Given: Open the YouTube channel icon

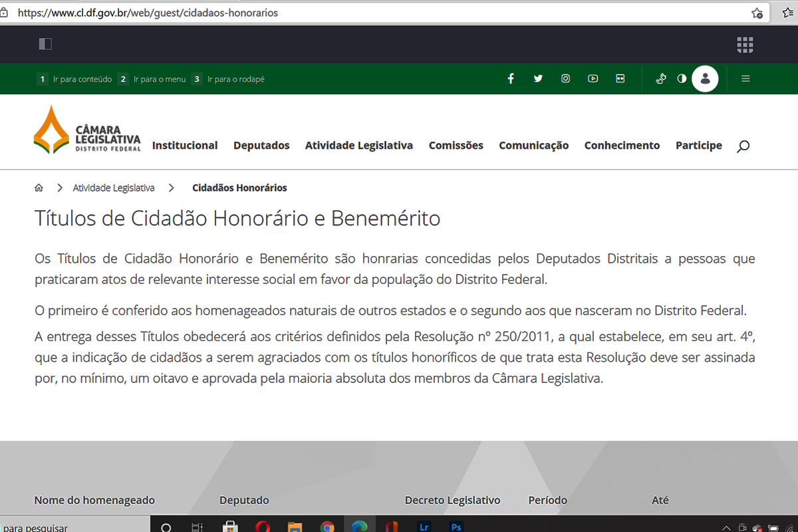Looking at the screenshot, I should (x=593, y=78).
